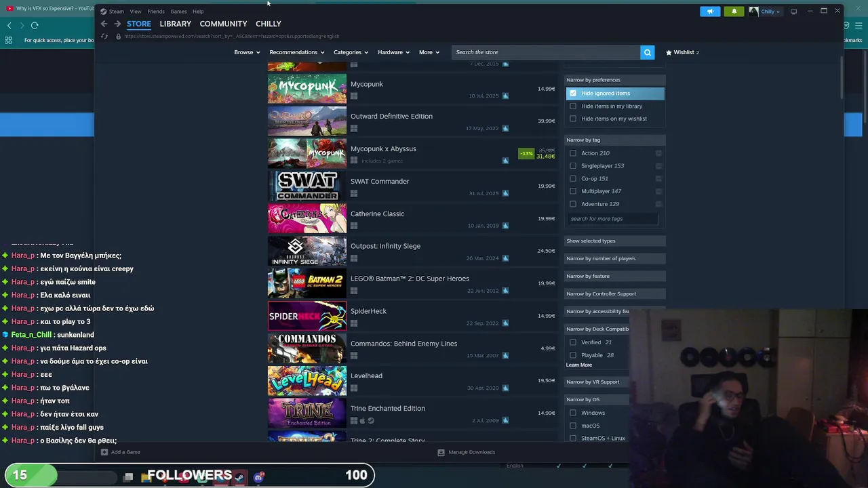Check Hide items on my wishlist
The height and width of the screenshot is (488, 868).
573,119
